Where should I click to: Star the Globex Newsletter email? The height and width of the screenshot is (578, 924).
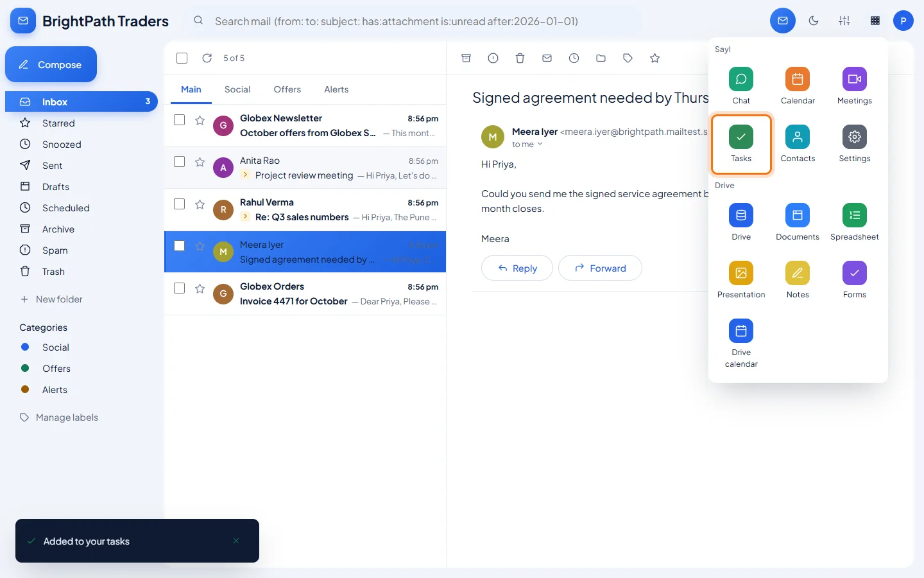coord(200,120)
